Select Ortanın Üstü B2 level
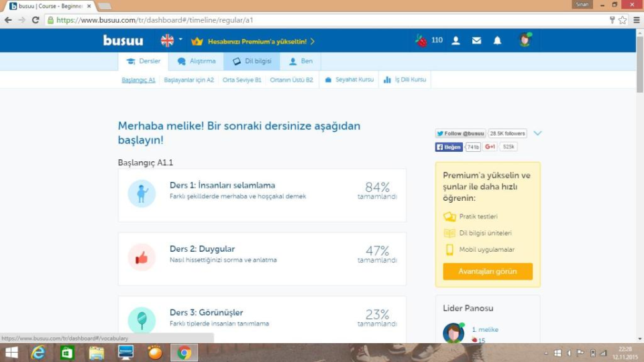This screenshot has width=644, height=362. pos(291,80)
